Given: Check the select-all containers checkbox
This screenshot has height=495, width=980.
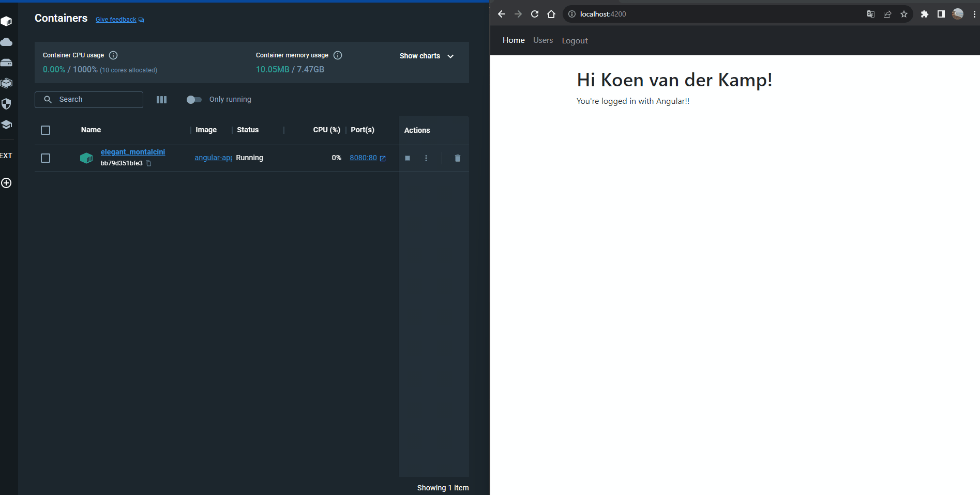Looking at the screenshot, I should (x=46, y=130).
